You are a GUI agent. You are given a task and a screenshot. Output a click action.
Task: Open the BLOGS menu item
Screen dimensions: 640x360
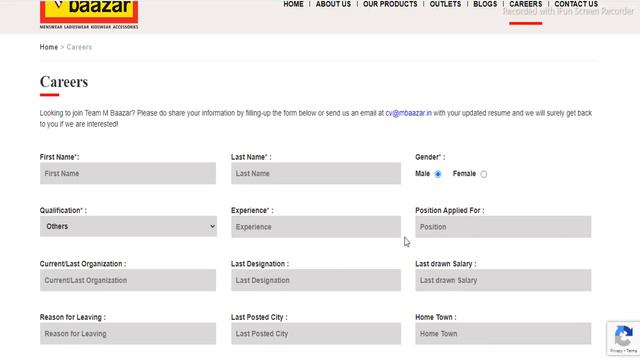[x=485, y=4]
